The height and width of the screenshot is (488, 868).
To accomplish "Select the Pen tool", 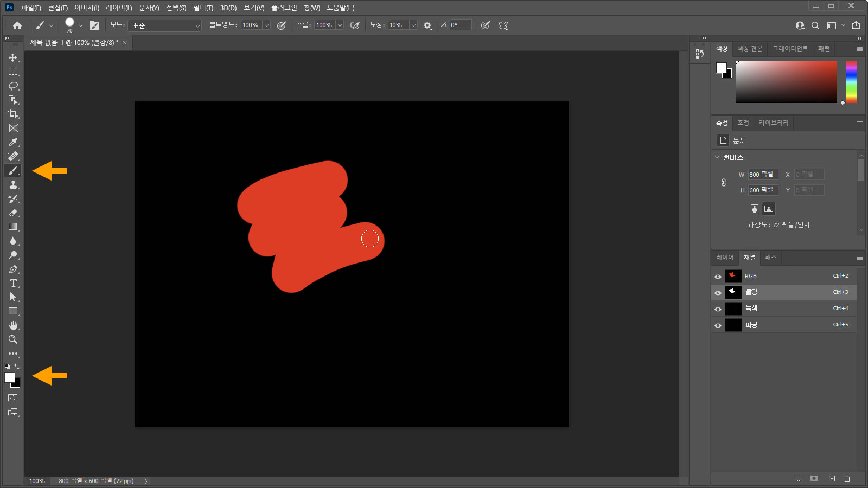I will pos(13,269).
